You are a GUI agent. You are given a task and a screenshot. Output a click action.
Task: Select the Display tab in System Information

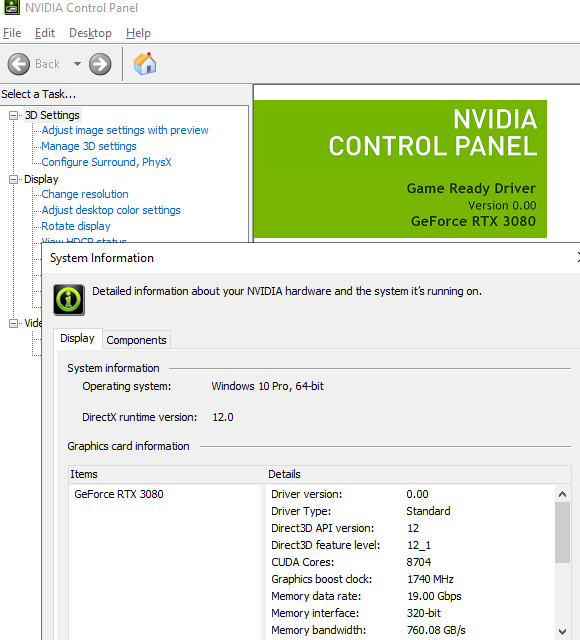pos(77,338)
